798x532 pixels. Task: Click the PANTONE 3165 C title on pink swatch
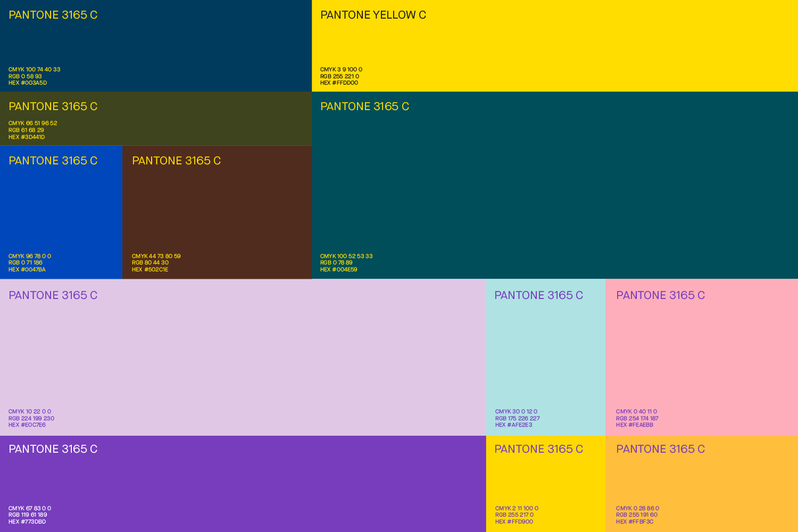(660, 295)
